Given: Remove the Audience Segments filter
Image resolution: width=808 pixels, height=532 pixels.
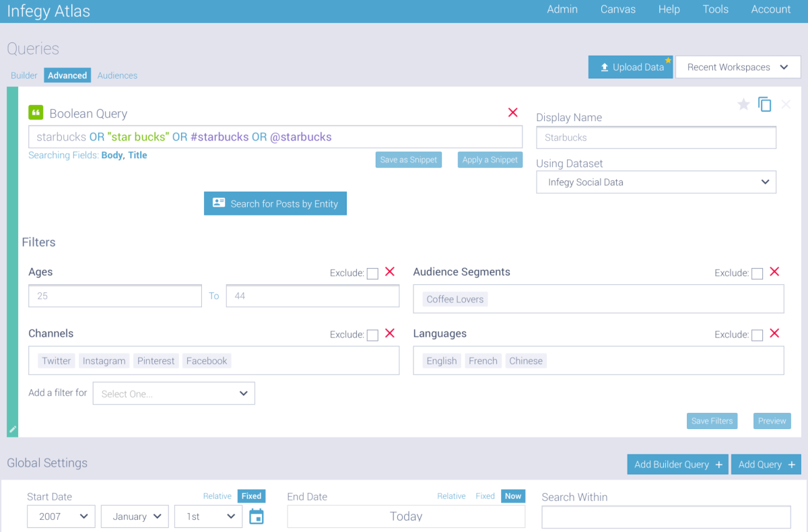Looking at the screenshot, I should point(774,272).
